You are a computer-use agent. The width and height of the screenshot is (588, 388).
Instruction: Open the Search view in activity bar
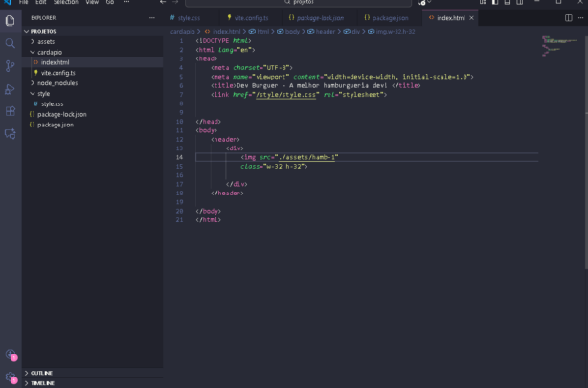coord(11,43)
